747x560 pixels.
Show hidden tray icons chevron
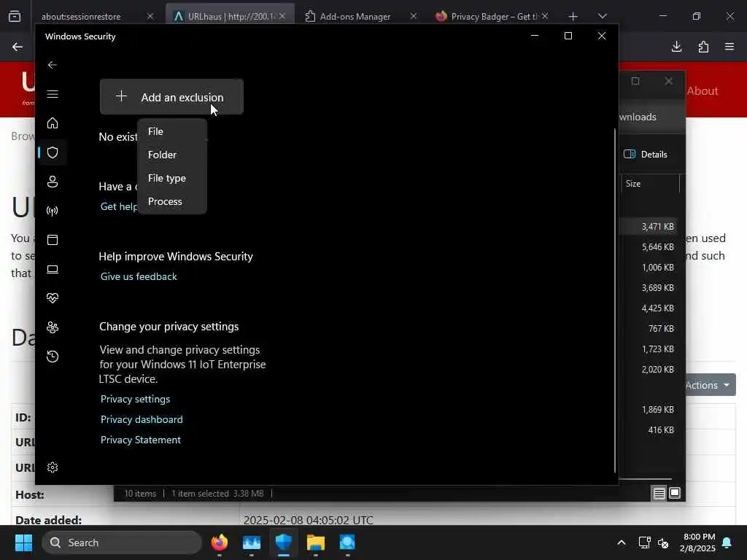point(622,542)
